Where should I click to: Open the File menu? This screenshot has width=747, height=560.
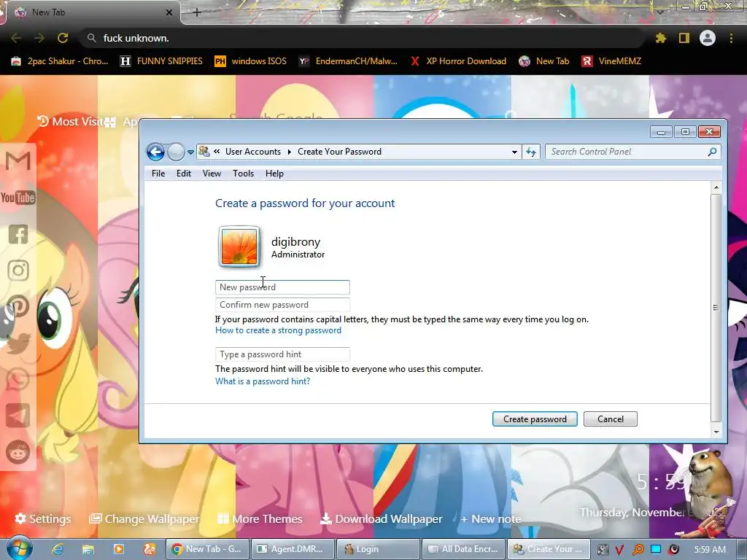[158, 174]
